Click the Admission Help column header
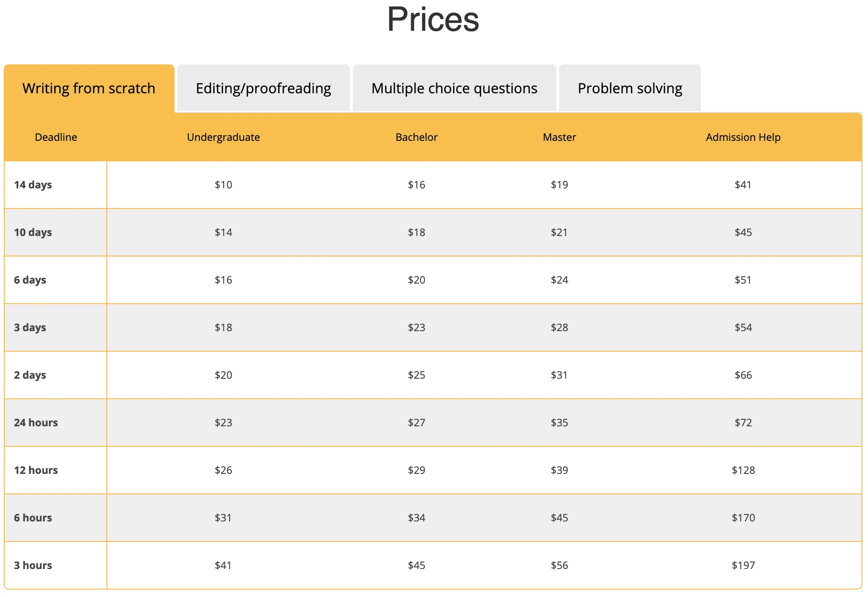This screenshot has height=597, width=868. pos(742,137)
